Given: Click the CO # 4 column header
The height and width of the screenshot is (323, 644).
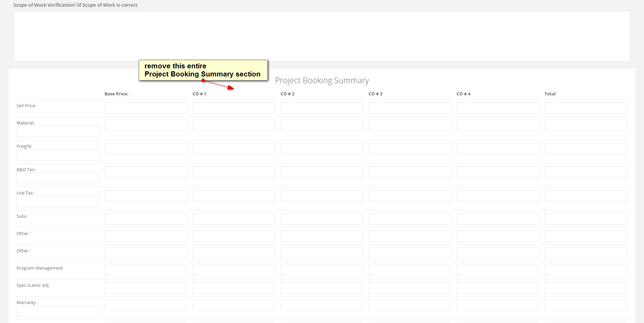Looking at the screenshot, I should pos(464,94).
